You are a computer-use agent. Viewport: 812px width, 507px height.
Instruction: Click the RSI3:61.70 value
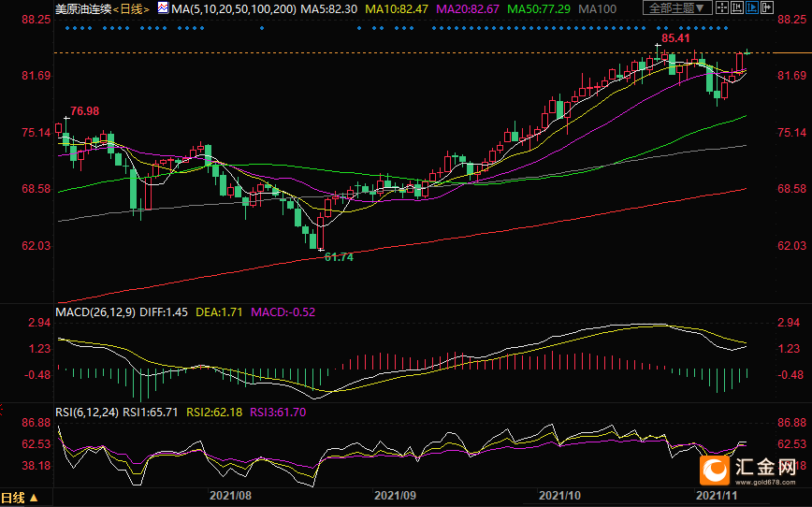(278, 413)
